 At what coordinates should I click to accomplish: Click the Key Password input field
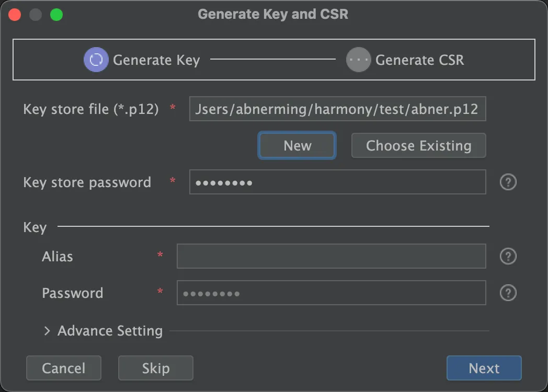[x=331, y=293]
